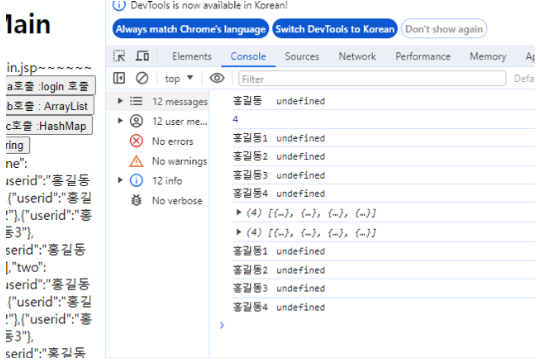Click the console prompt chevron
Screen dimensions: 540x362
pos(222,325)
